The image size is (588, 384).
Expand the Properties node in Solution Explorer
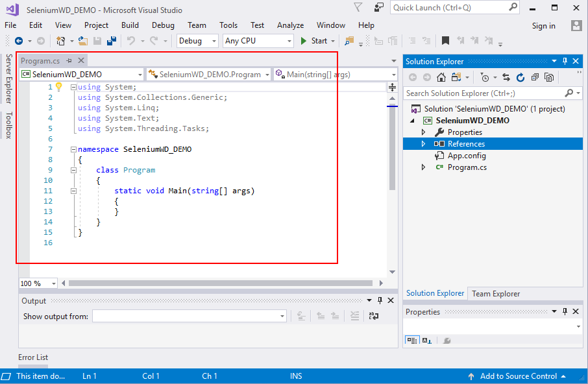click(423, 132)
